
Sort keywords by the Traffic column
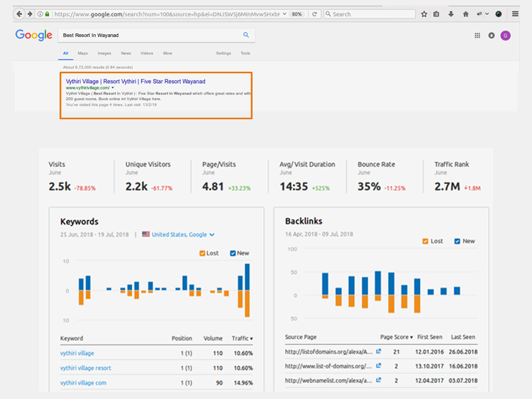pyautogui.click(x=242, y=338)
